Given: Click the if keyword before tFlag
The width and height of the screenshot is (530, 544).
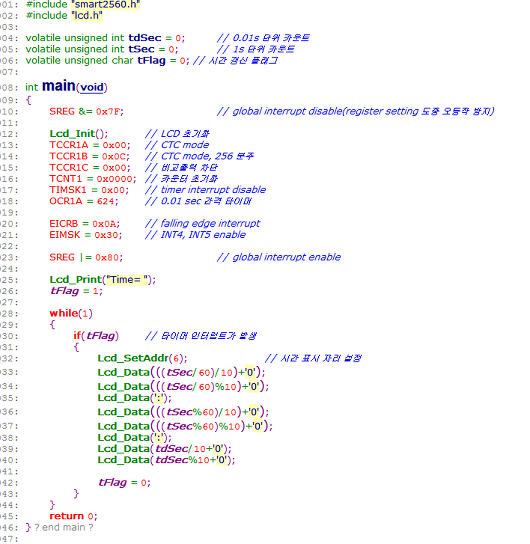Looking at the screenshot, I should (x=77, y=335).
